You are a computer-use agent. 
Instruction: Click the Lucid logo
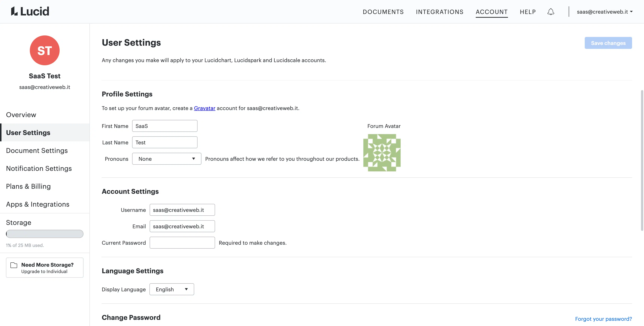point(30,11)
